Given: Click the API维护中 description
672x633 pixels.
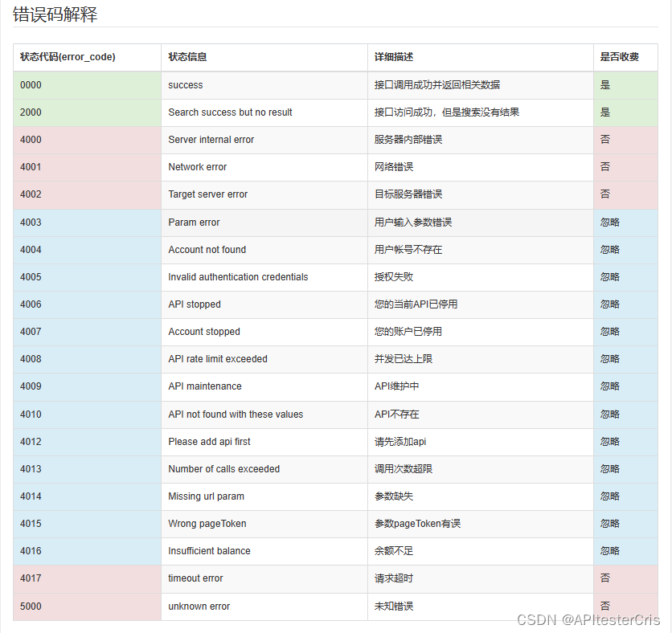Looking at the screenshot, I should pos(396,386).
